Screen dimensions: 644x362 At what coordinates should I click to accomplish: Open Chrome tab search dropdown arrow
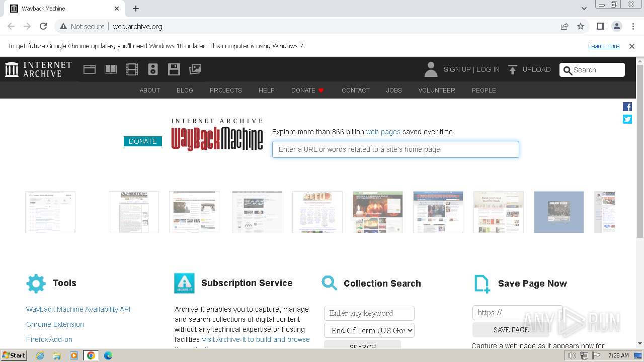pyautogui.click(x=584, y=9)
